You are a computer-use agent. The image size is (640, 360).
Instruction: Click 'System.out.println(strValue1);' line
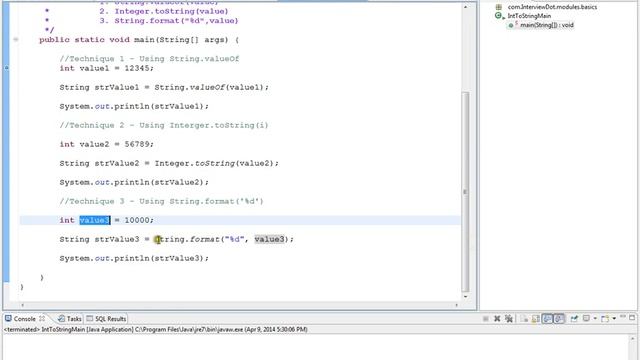click(134, 106)
